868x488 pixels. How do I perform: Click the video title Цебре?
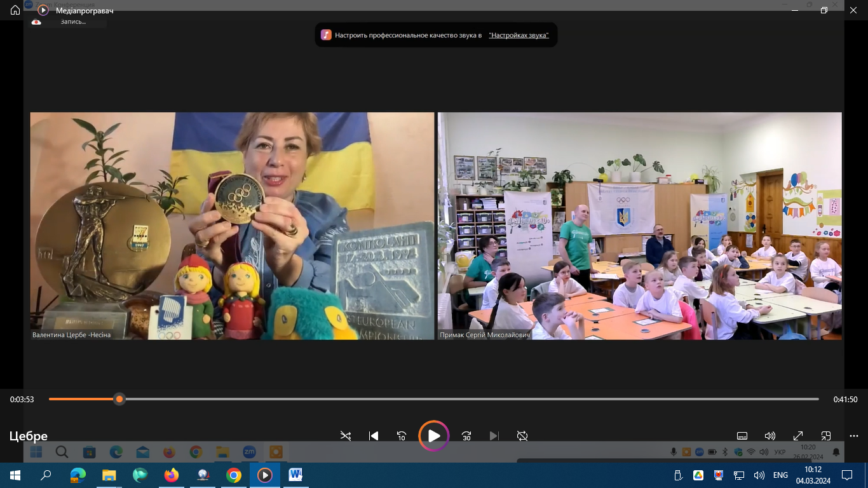tap(28, 436)
